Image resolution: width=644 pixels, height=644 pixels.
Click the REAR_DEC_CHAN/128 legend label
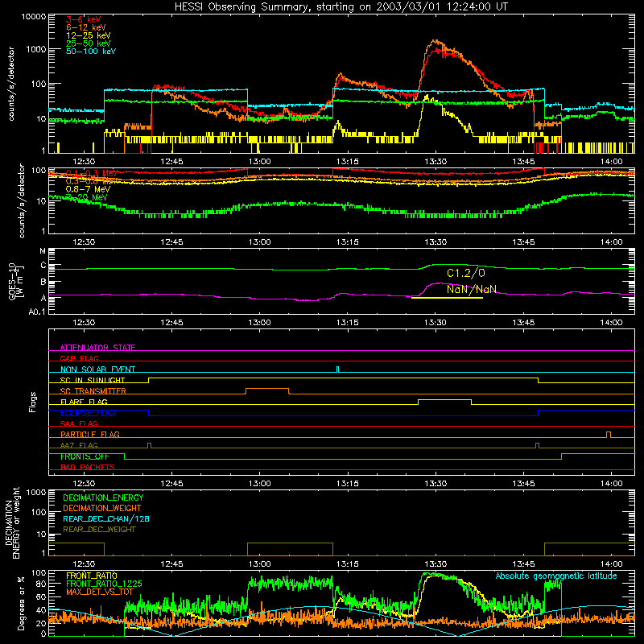tap(106, 518)
